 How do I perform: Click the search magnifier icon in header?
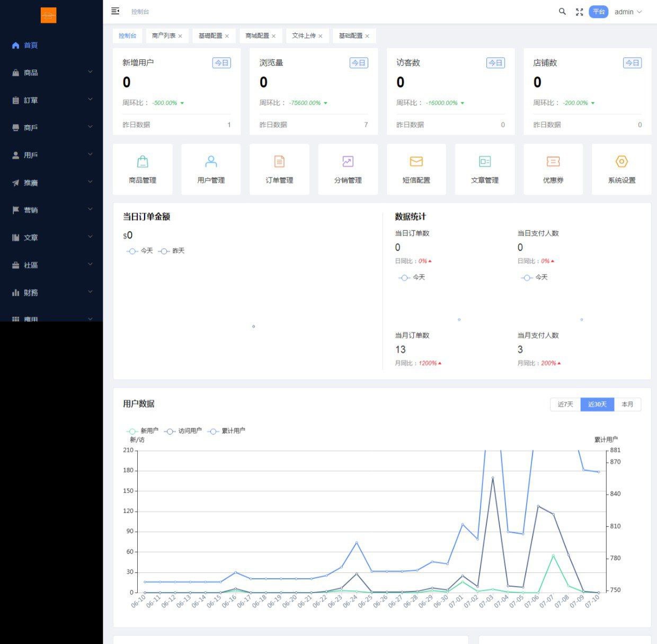click(x=562, y=12)
